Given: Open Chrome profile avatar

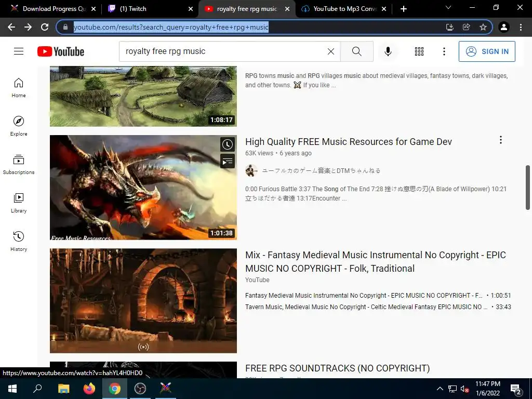Looking at the screenshot, I should (504, 27).
